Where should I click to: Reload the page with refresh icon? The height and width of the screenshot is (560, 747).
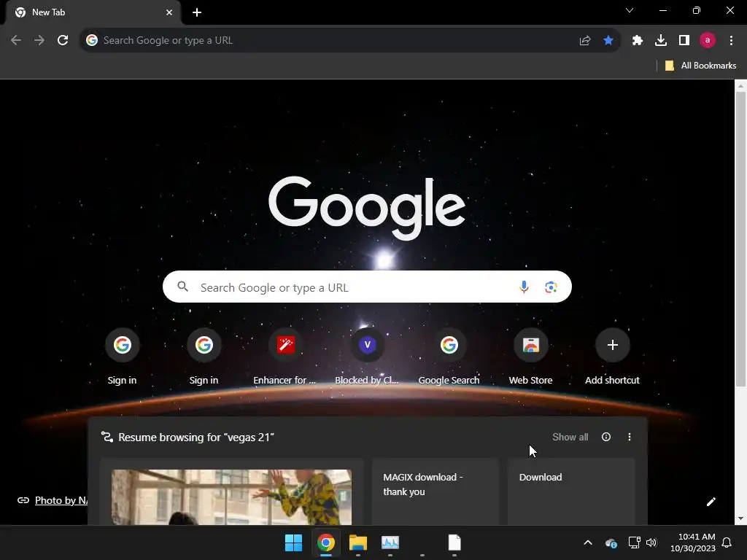pos(63,41)
